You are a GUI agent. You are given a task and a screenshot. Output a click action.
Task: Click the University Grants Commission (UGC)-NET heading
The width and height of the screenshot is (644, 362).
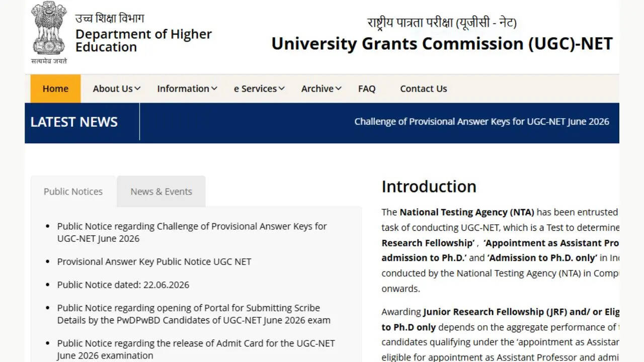coord(442,43)
